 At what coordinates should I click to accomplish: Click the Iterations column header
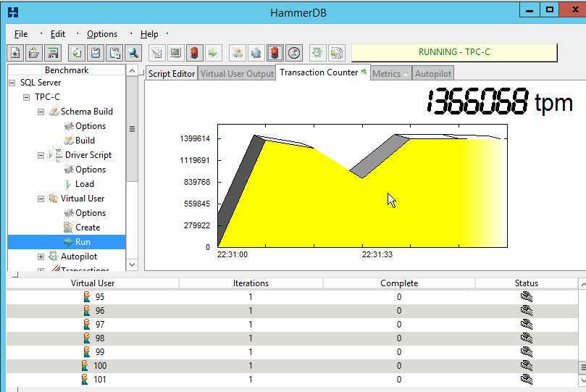pos(251,283)
